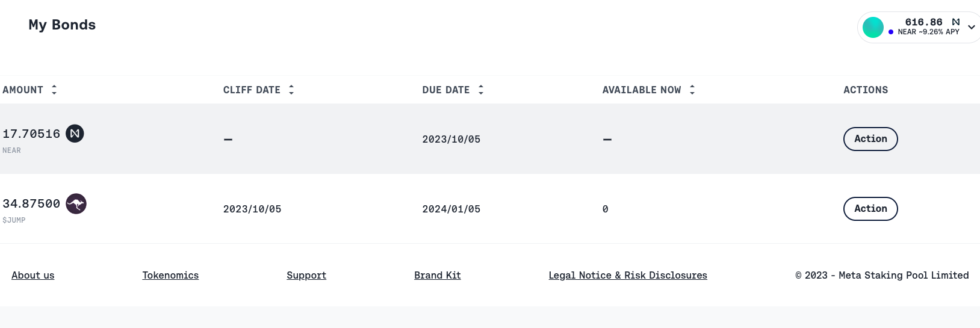Open Action button for the NEAR bond
This screenshot has width=980, height=328.
[x=870, y=139]
